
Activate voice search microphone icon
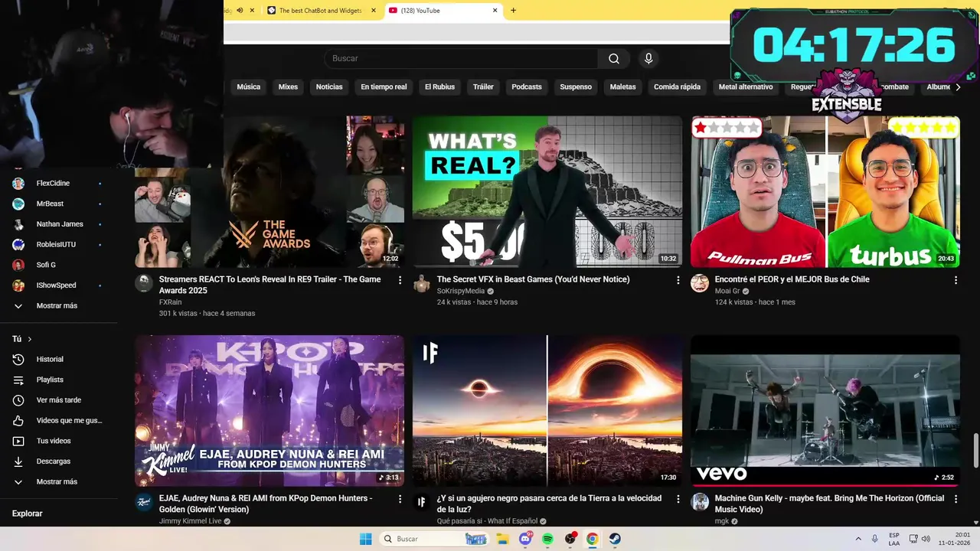(x=648, y=59)
